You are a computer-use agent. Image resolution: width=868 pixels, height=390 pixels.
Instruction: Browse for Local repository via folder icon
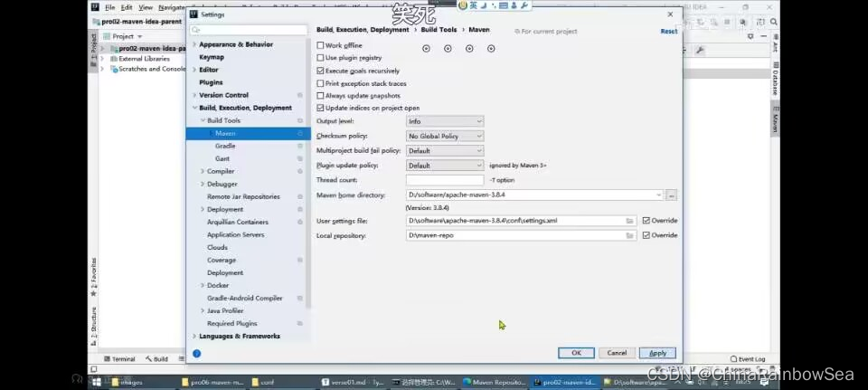click(x=629, y=235)
